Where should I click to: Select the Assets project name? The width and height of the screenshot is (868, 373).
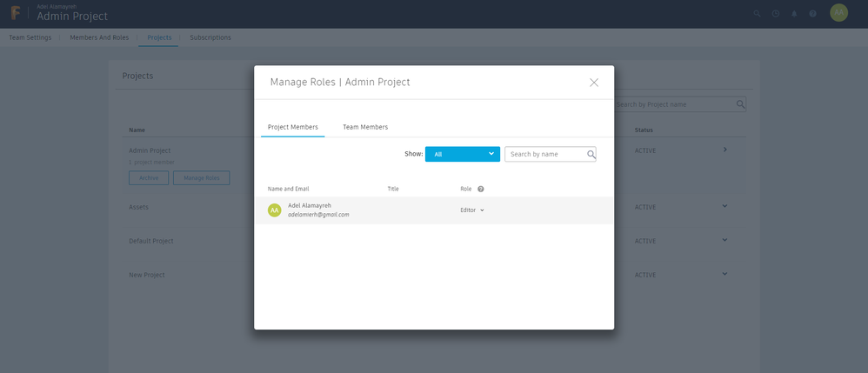point(139,207)
